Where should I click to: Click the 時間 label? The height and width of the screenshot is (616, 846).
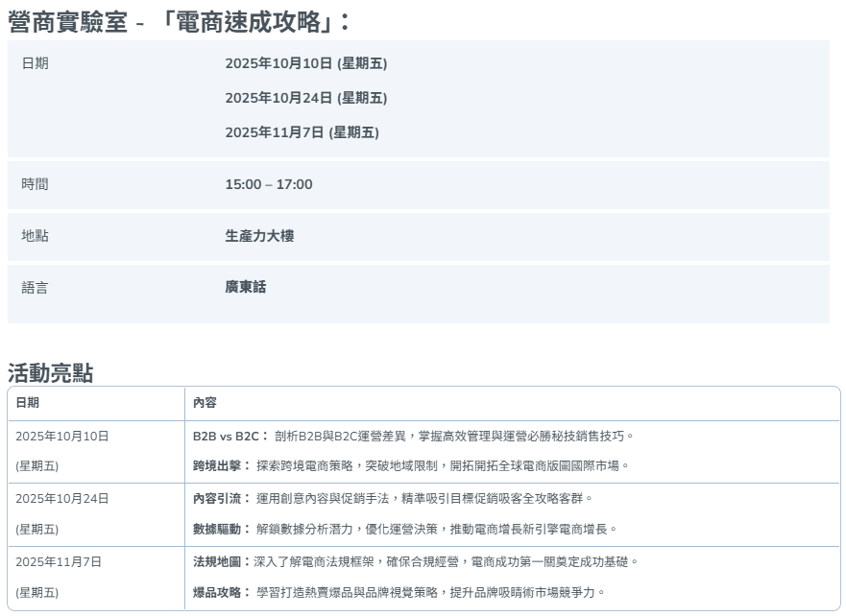coord(35,184)
